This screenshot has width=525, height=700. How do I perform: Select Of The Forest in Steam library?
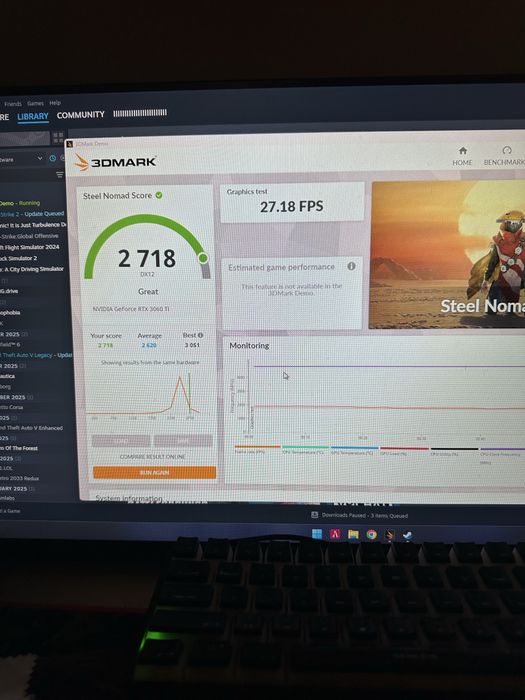19,448
